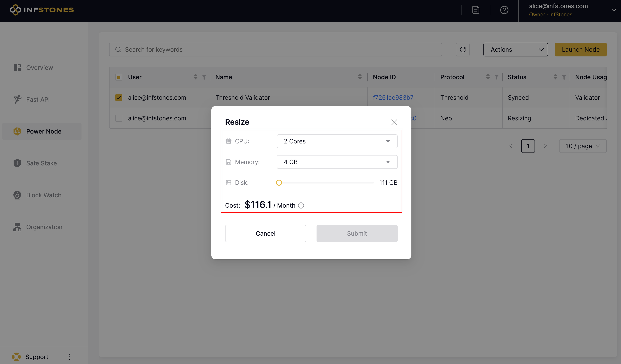Click the refresh icon next to search
Viewport: 621px width, 364px height.
point(462,50)
